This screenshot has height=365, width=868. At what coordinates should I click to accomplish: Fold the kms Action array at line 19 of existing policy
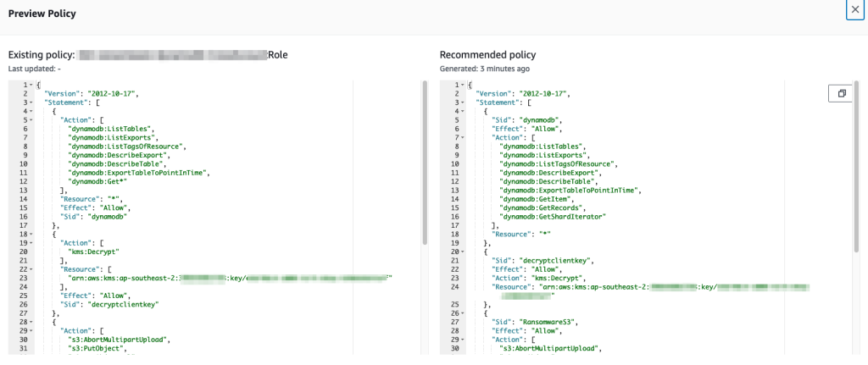[31, 243]
